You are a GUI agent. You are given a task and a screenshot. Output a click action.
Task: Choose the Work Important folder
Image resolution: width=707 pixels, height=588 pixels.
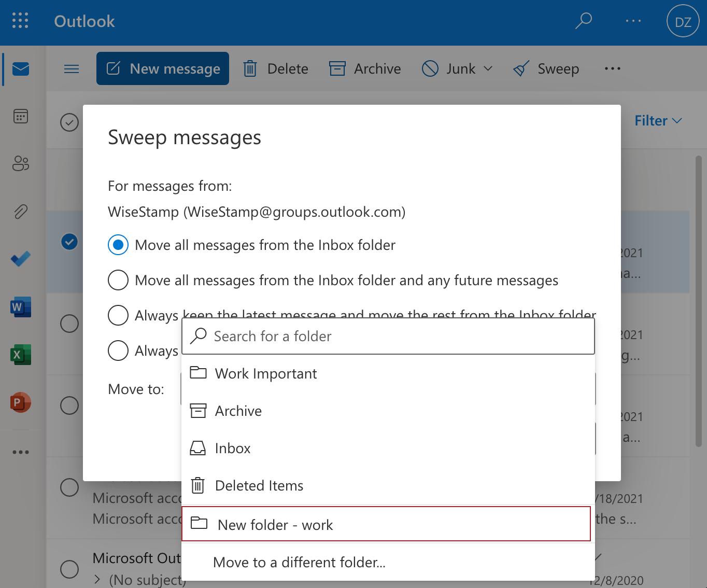coord(266,374)
